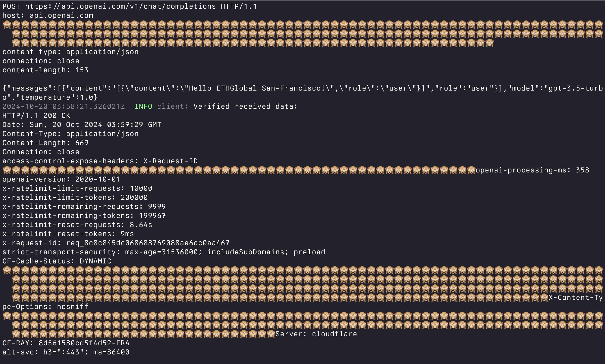Click 'x-ratelimit-limit-requests: 10000' header

click(x=77, y=188)
